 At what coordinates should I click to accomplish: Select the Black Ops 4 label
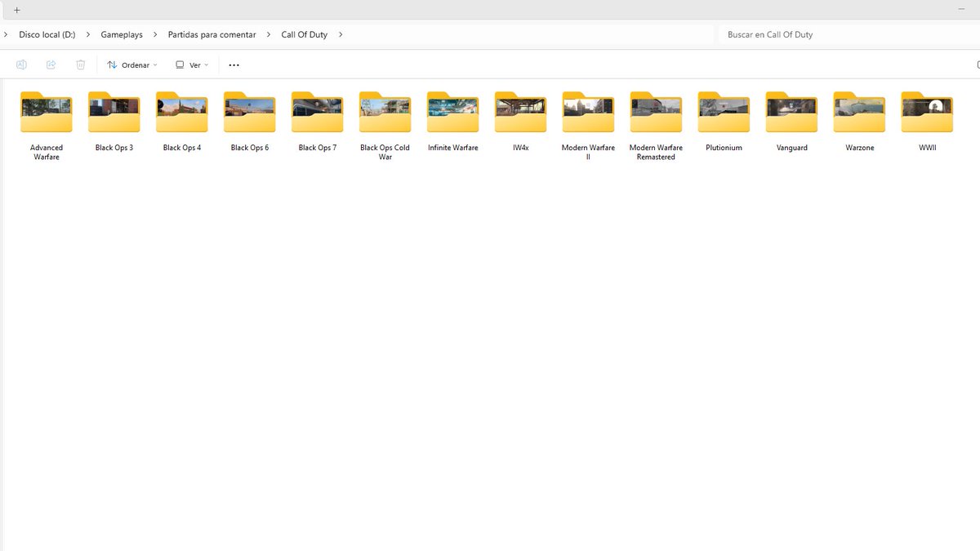tap(182, 148)
